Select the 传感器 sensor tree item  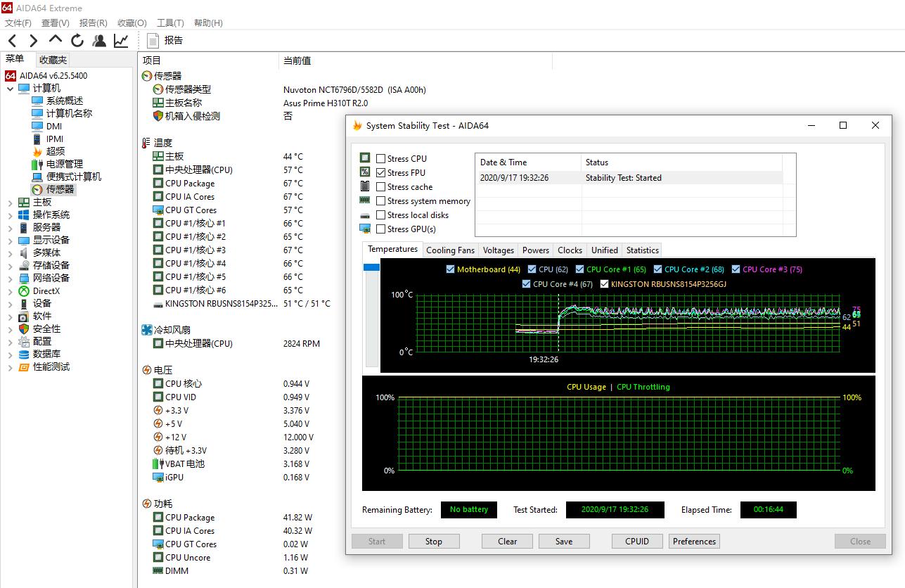point(60,189)
